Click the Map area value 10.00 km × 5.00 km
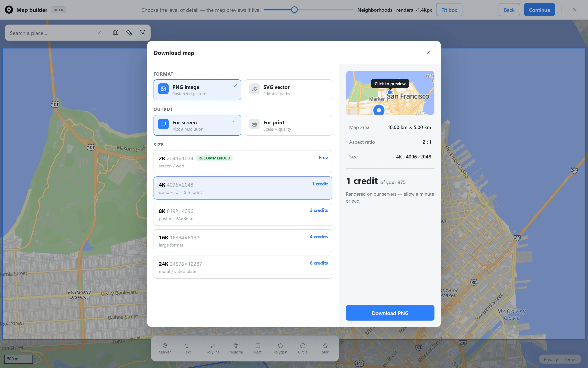Screen dimensions: 588x368 409,127
